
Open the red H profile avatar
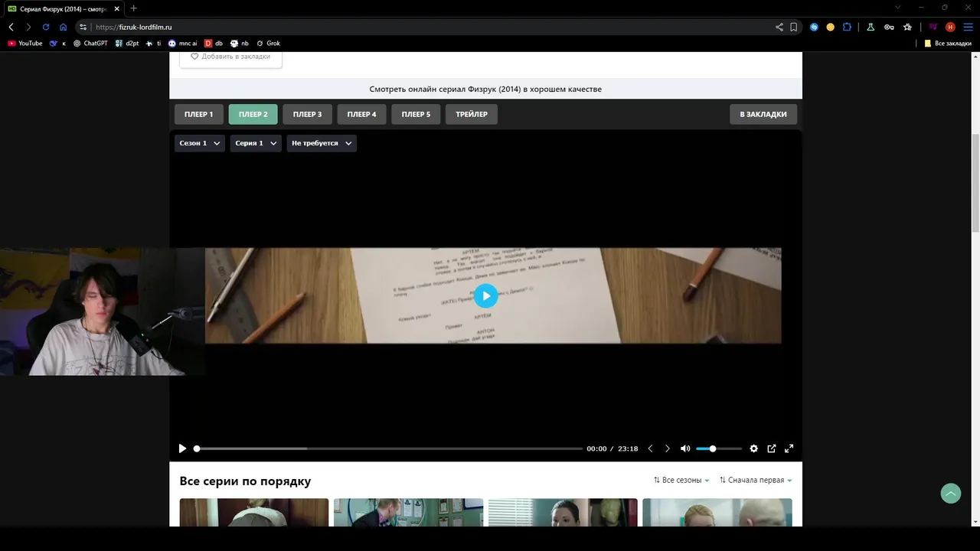coord(950,27)
